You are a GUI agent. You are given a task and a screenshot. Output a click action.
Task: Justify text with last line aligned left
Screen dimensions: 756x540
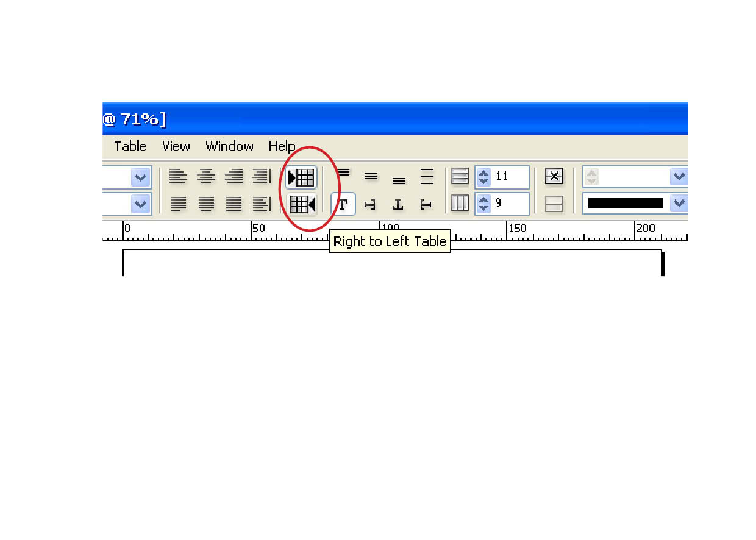point(178,204)
